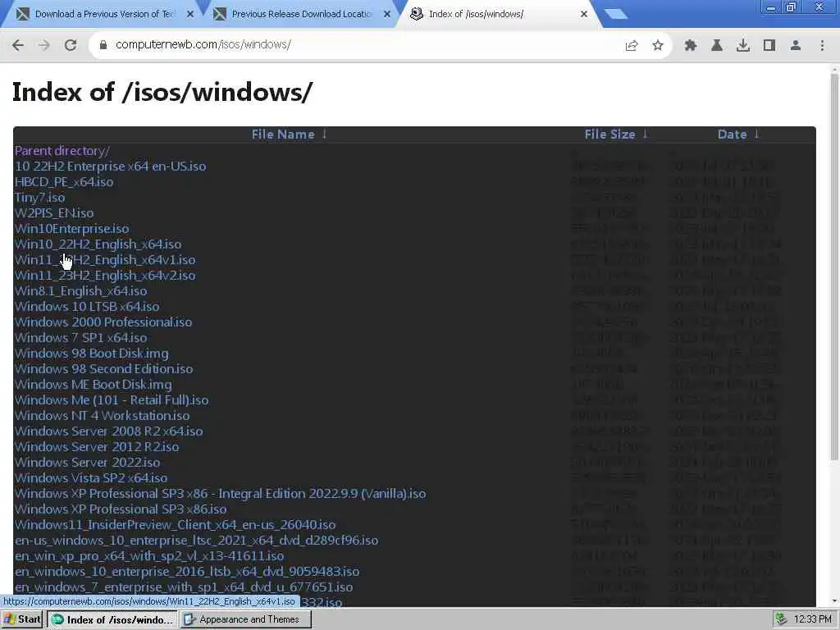Click en_windows_10_enterprise_2016_ltsb iso
Screen dimensions: 840x630
187,571
